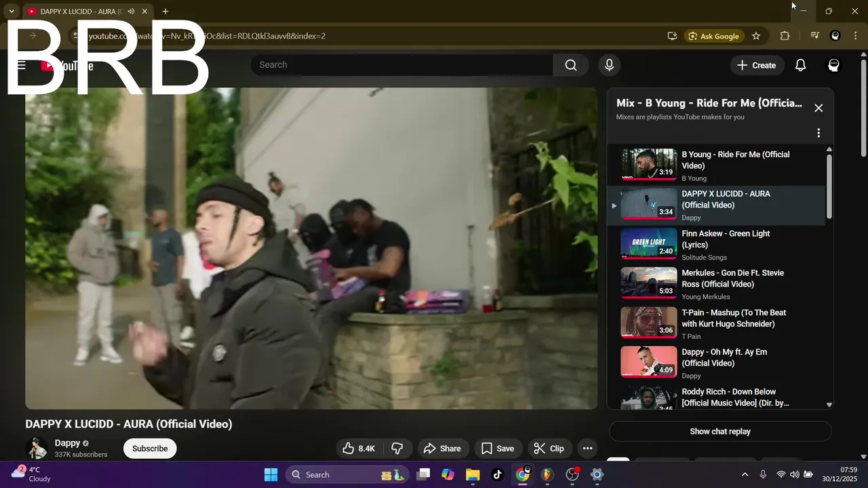Save the video with Save button
The image size is (868, 488).
coord(498,449)
